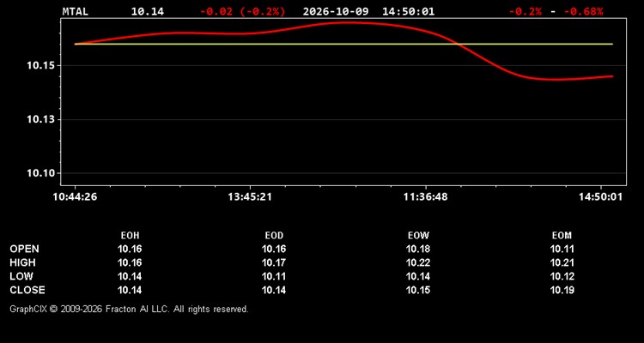
Task: Select the LOW row label
Action: click(x=21, y=276)
